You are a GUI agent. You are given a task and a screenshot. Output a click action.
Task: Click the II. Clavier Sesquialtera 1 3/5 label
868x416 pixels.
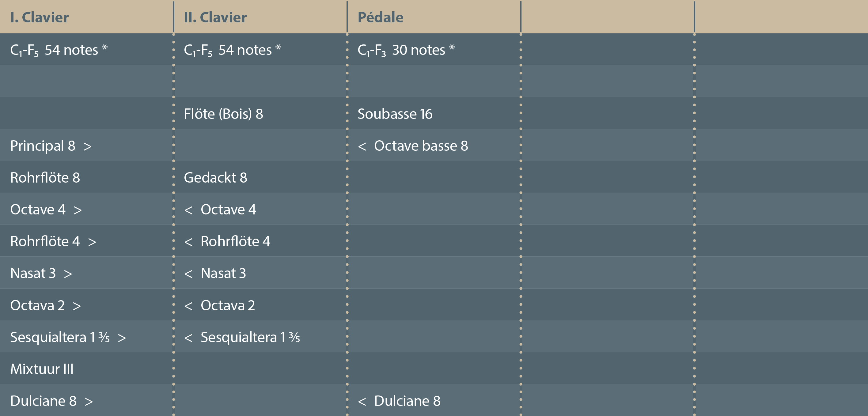(250, 337)
